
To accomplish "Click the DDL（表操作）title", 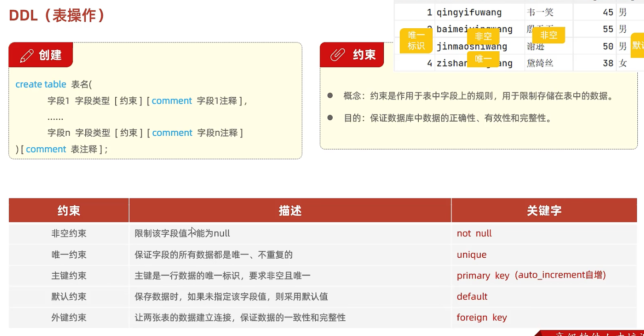I will pyautogui.click(x=57, y=15).
